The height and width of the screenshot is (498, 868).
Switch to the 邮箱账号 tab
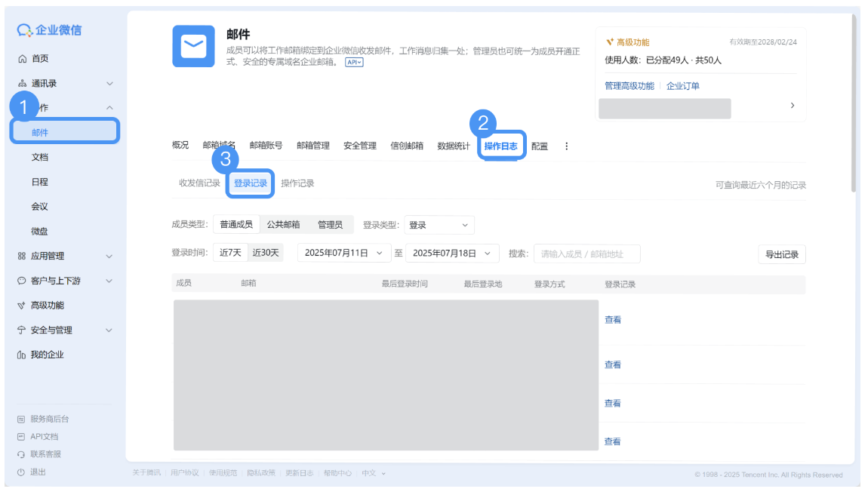pyautogui.click(x=266, y=146)
